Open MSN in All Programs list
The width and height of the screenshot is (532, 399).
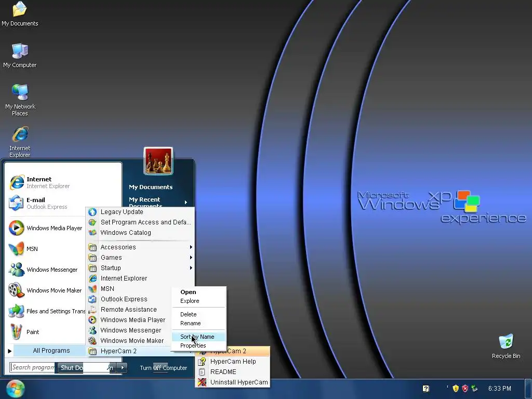click(x=129, y=289)
